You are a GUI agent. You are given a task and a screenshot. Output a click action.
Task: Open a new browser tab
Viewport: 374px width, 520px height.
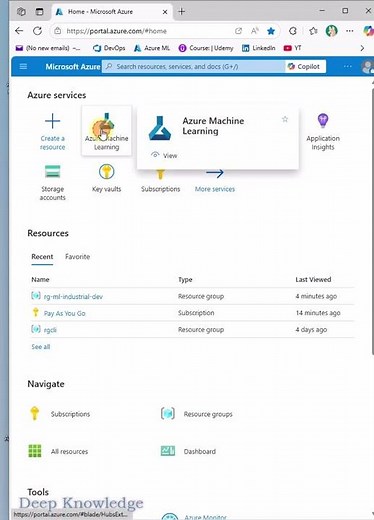coord(182,12)
